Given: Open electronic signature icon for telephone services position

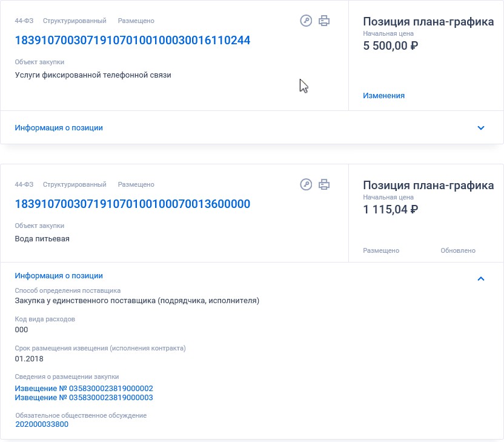Looking at the screenshot, I should pos(306,21).
